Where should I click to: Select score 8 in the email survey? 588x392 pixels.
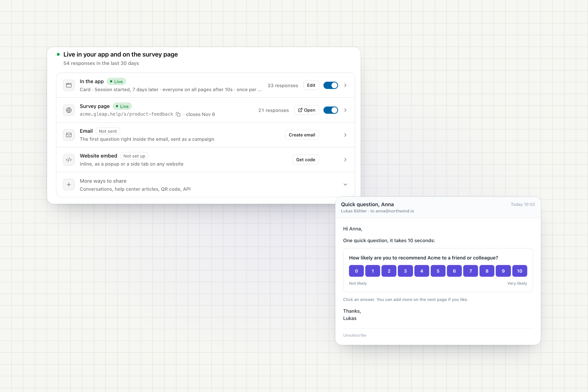pyautogui.click(x=487, y=271)
